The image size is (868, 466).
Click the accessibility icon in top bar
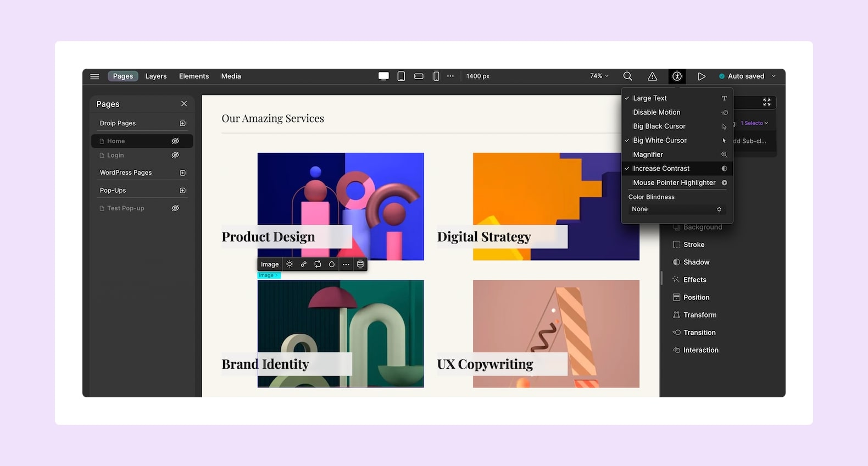677,76
